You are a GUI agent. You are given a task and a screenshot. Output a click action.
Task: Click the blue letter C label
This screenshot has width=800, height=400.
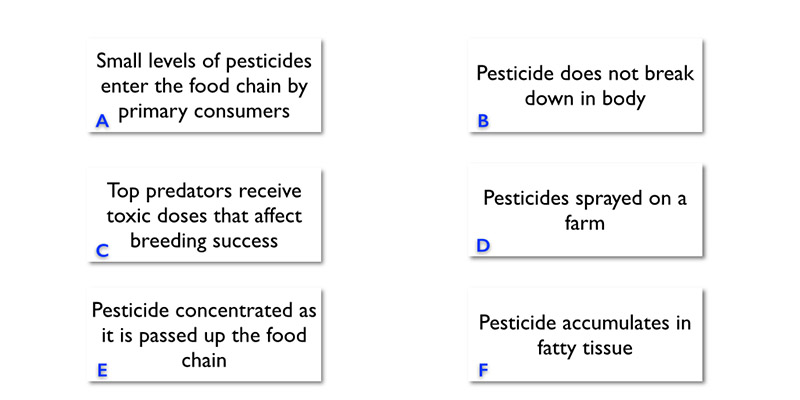tap(102, 250)
